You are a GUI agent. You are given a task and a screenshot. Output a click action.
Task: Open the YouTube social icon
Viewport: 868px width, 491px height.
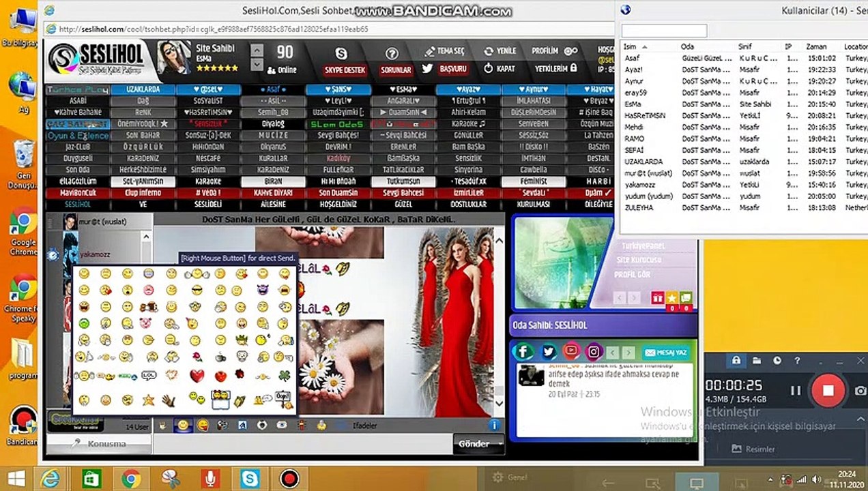571,352
